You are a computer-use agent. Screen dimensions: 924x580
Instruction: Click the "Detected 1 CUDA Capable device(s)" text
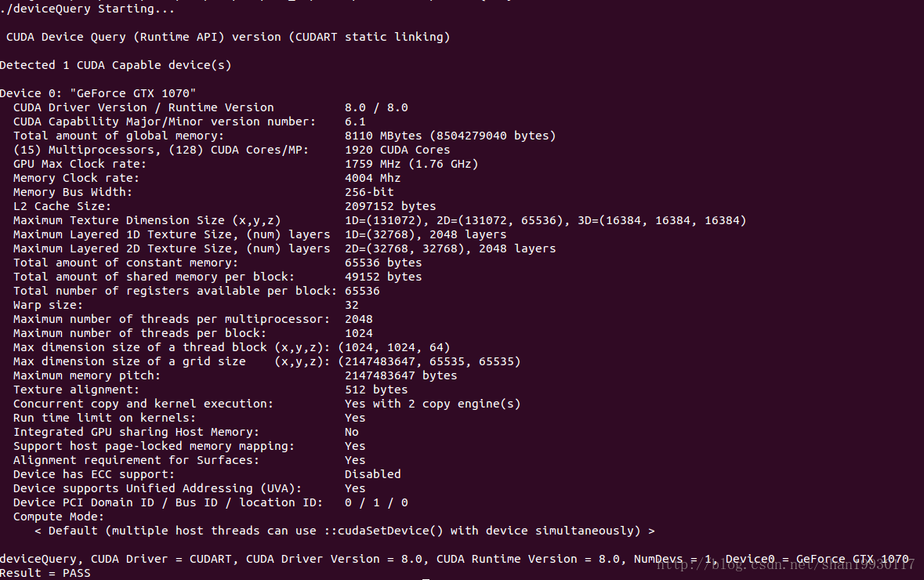(x=115, y=65)
